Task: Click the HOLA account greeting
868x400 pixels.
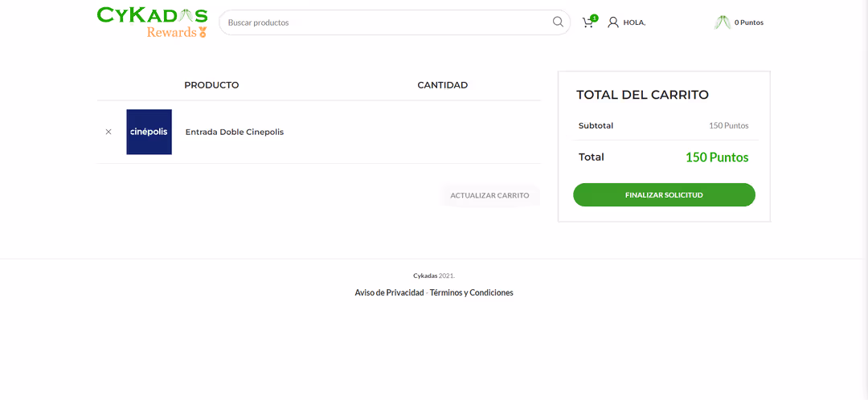Action: 634,22
